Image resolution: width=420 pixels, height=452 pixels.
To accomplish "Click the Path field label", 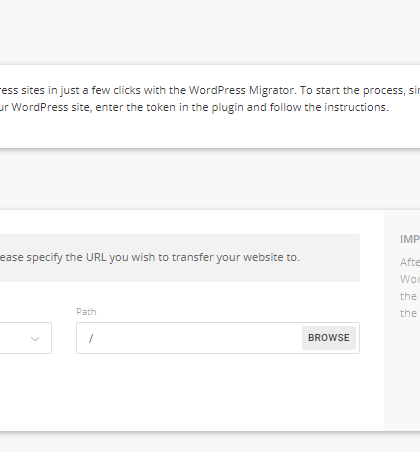I will pyautogui.click(x=86, y=312).
